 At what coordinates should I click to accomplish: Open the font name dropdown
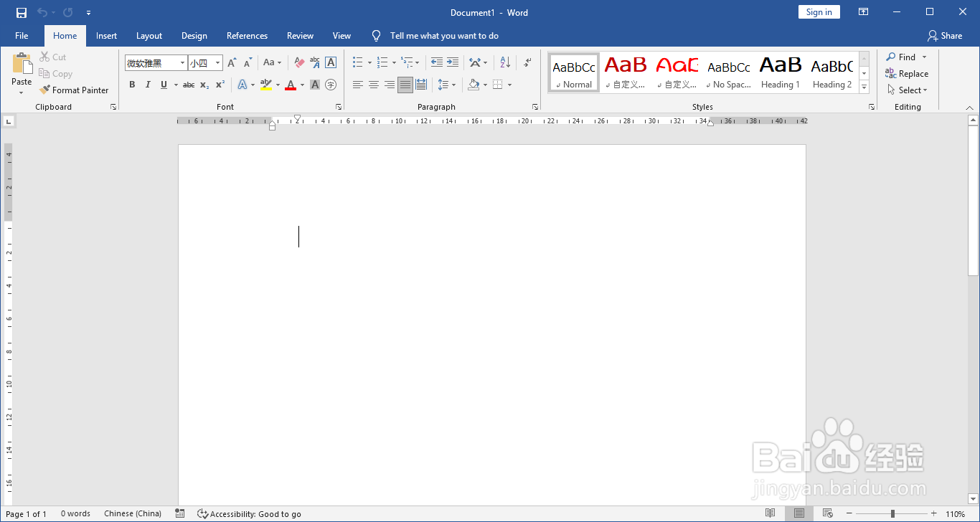point(182,63)
